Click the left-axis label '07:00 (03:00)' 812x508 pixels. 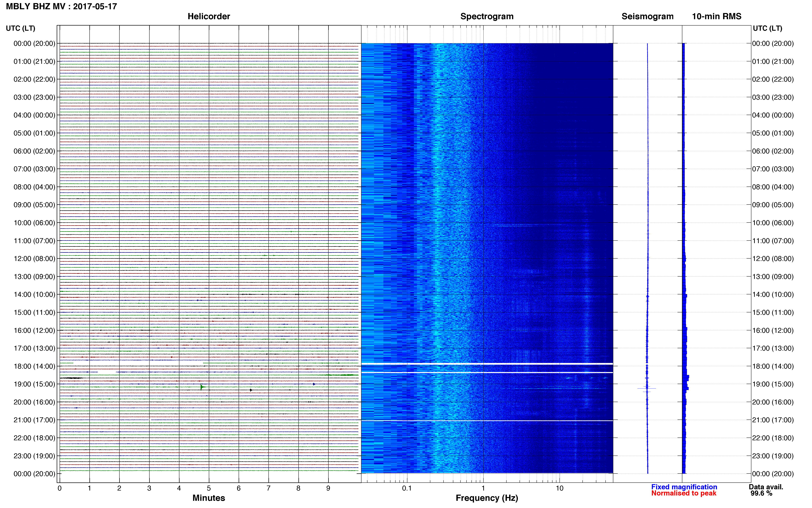tap(34, 169)
